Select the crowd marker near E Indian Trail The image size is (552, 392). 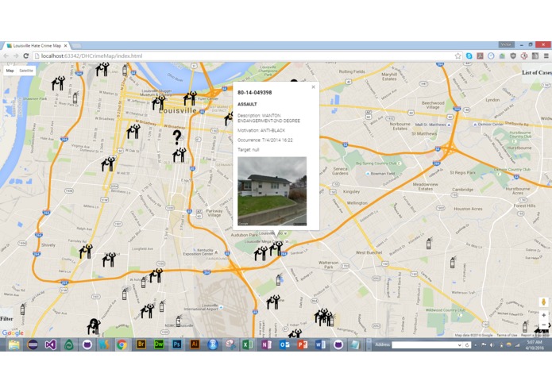(x=323, y=317)
